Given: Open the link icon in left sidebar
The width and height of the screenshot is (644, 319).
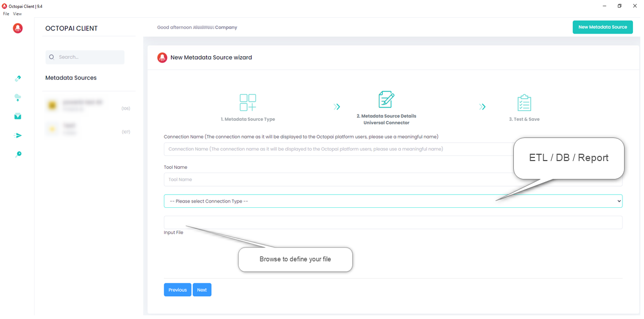Looking at the screenshot, I should pos(18,79).
